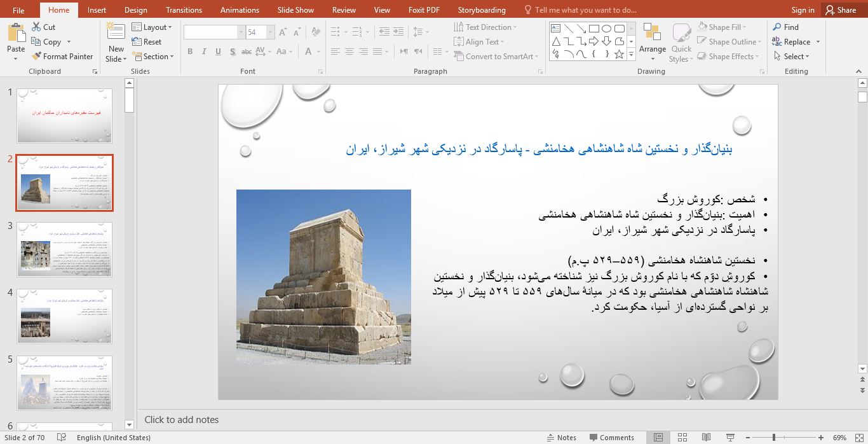Clear all text formatting
Screen dimensions: 868x444
point(315,32)
